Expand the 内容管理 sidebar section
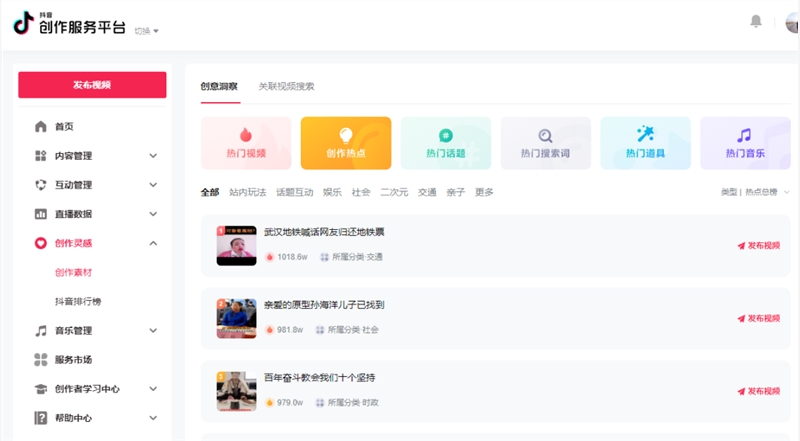The width and height of the screenshot is (800, 441). [x=153, y=156]
